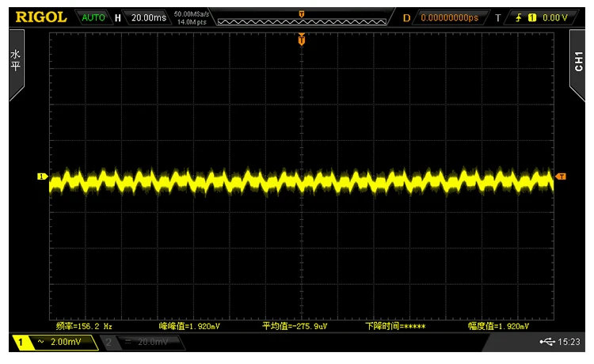Click the yellow CH1 waveform trace
Image resolution: width=594 pixels, height=364 pixels.
(302, 182)
